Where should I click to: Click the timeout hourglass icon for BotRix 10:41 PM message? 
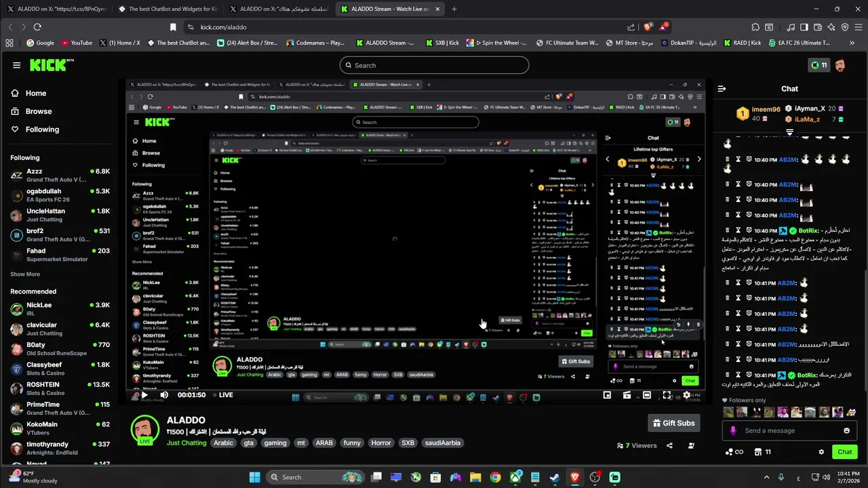click(738, 375)
